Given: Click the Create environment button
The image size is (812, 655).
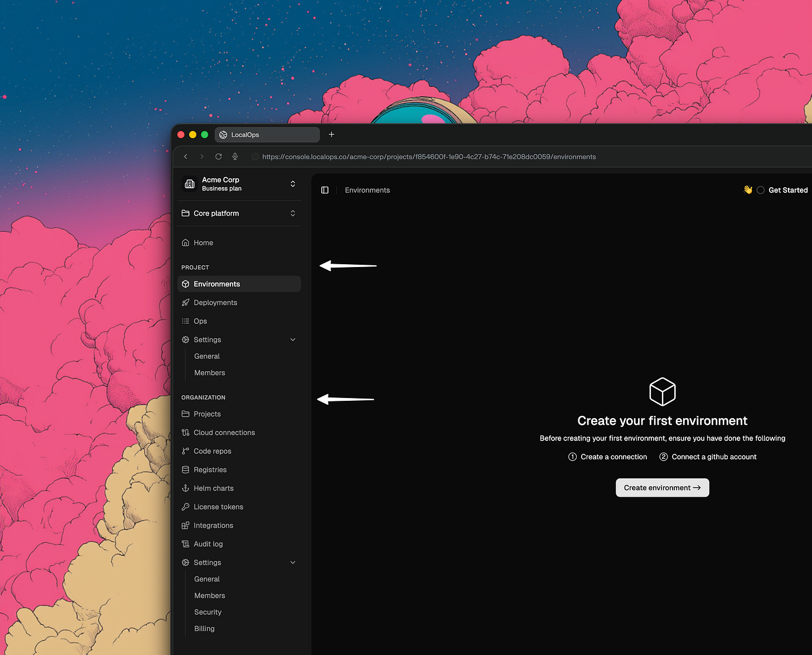Looking at the screenshot, I should 662,488.
